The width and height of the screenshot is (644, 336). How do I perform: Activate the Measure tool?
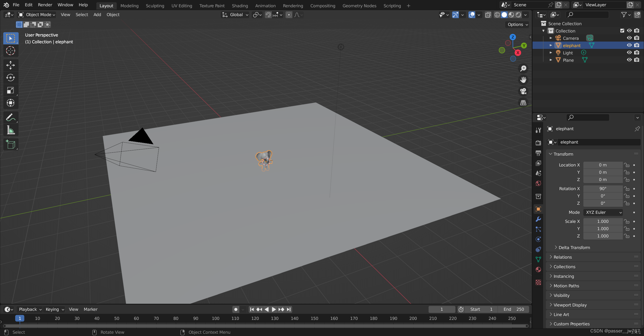point(11,130)
